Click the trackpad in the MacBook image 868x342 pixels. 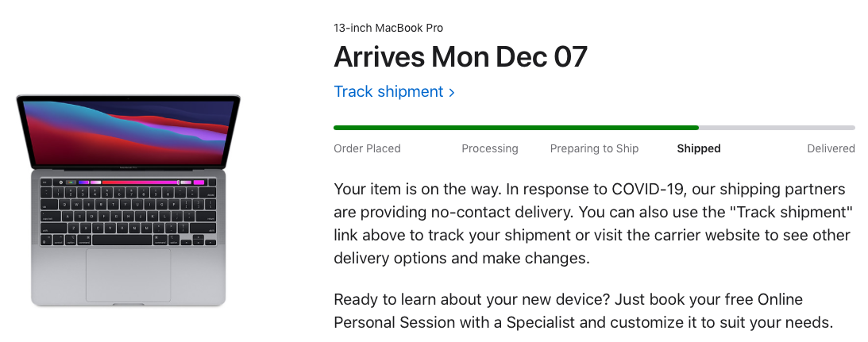point(128,274)
